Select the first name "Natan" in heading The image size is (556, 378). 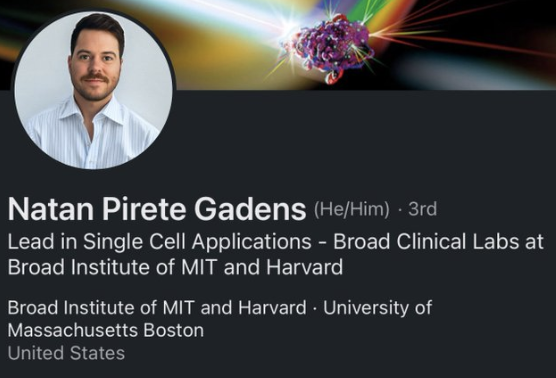(x=51, y=209)
